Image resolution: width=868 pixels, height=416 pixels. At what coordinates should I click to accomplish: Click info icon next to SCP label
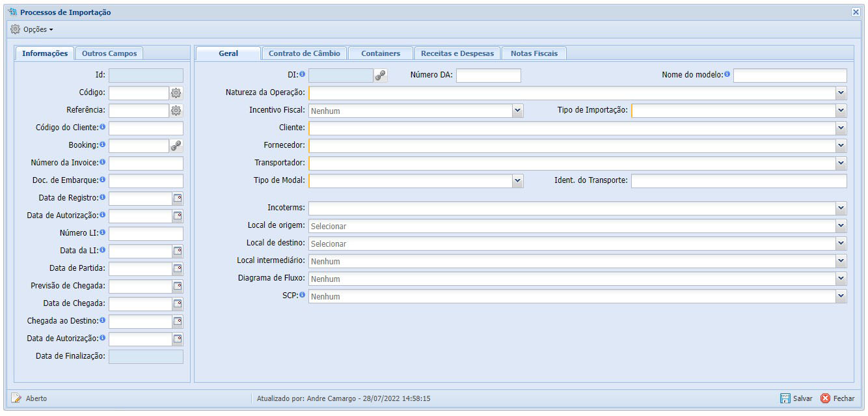click(x=302, y=295)
